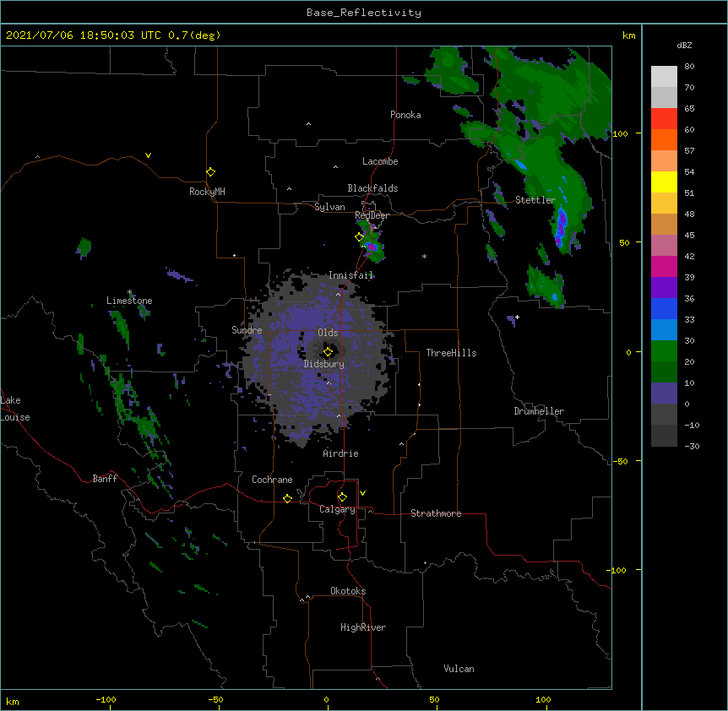Select the HighRiver label
This screenshot has height=711, width=728.
pyautogui.click(x=363, y=627)
